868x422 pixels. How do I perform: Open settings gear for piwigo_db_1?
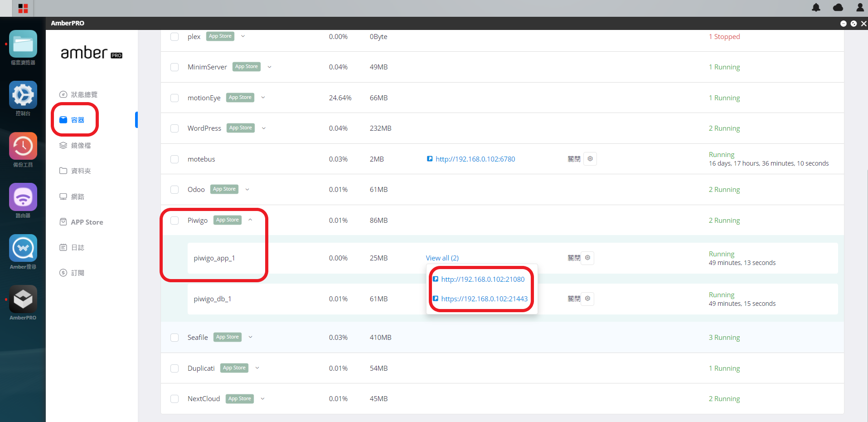pos(587,299)
